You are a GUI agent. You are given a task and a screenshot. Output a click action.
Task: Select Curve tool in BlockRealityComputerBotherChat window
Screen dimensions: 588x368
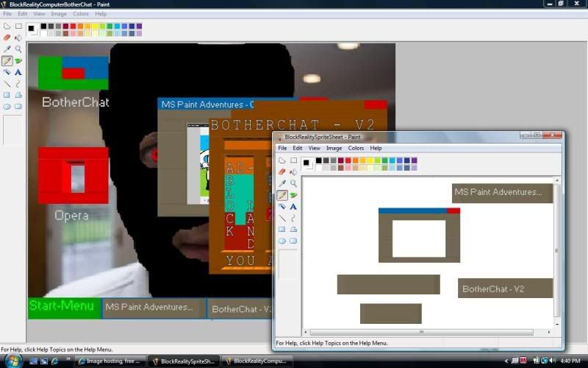18,84
